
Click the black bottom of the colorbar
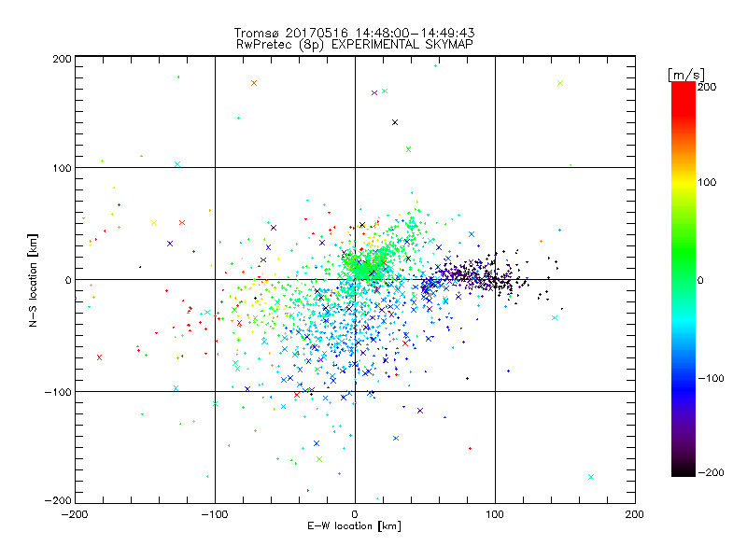point(684,469)
